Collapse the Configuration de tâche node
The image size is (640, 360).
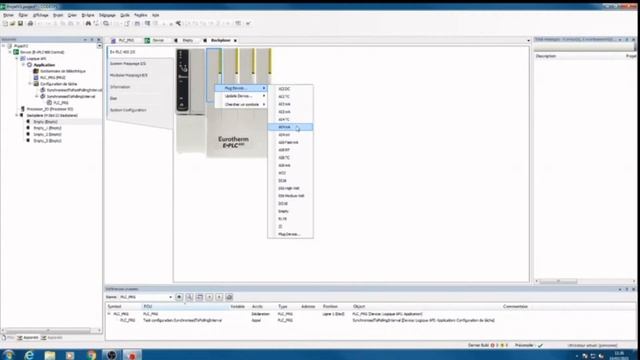[30, 84]
